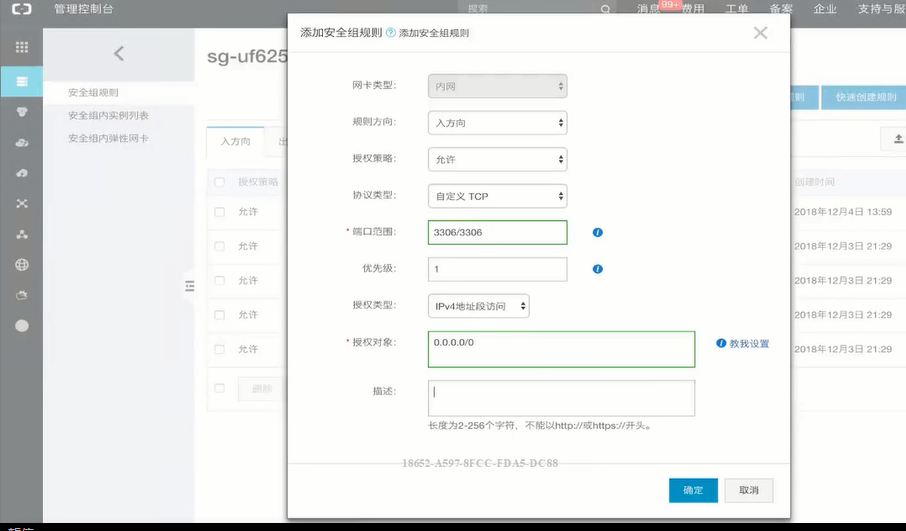Click the cloud sidebar icon

tap(22, 143)
